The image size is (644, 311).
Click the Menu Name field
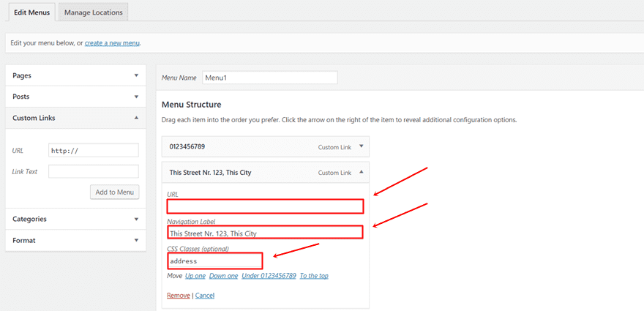(x=269, y=77)
